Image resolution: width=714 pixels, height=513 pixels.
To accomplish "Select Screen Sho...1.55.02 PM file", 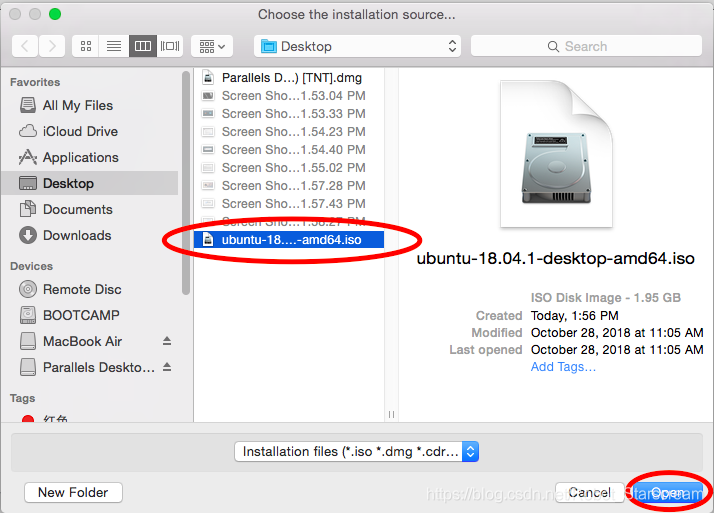I will point(289,168).
